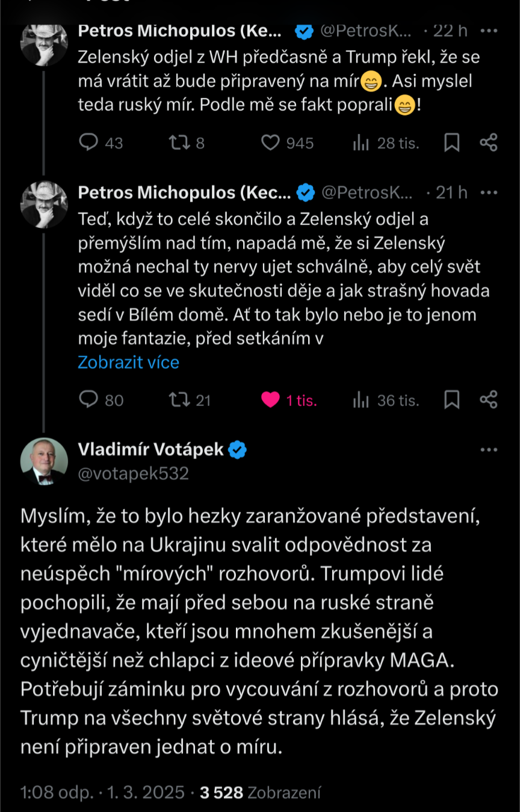Image resolution: width=520 pixels, height=812 pixels.
Task: Reply to the 22 h Zelenský post
Action: pos(89,143)
